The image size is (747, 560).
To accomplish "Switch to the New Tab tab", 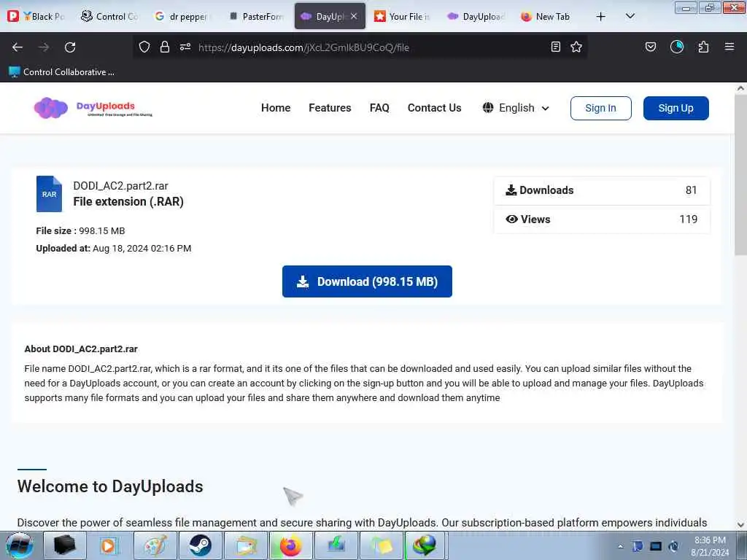I will point(546,16).
